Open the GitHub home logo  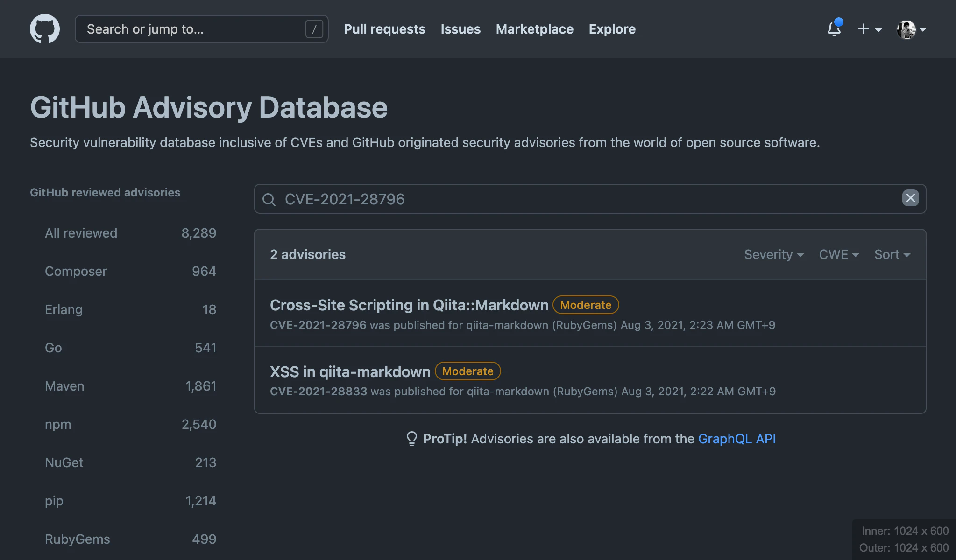tap(45, 29)
